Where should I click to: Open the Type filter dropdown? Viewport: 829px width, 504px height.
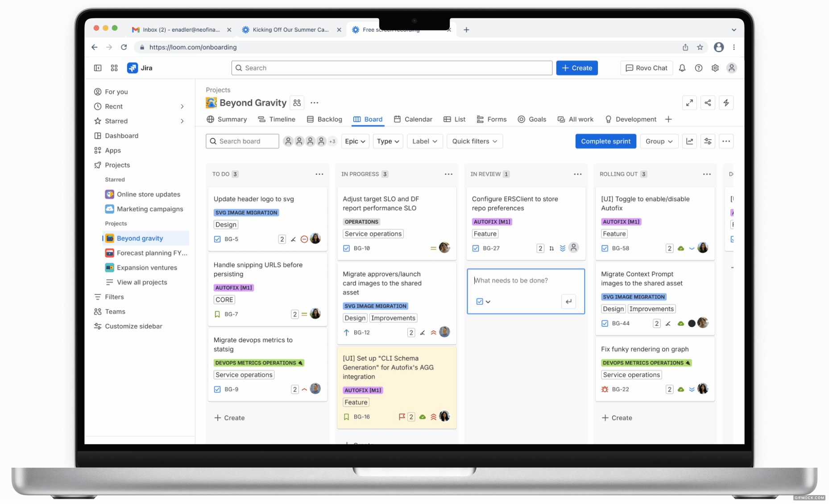click(388, 141)
